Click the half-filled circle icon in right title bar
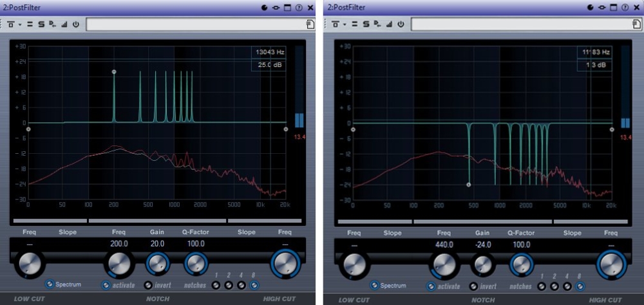The width and height of the screenshot is (644, 305). click(x=590, y=7)
